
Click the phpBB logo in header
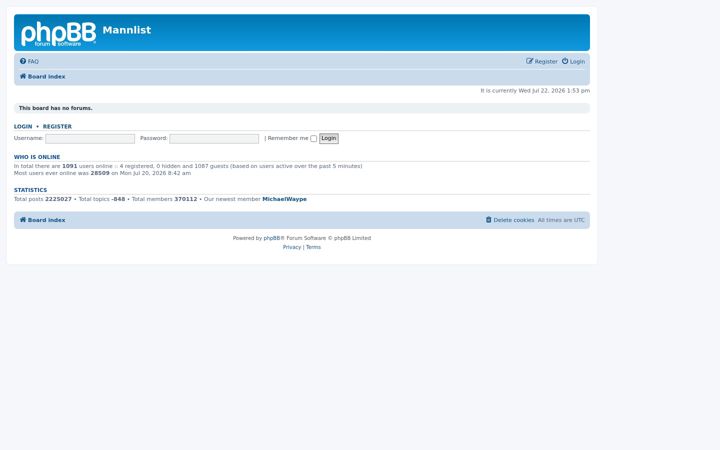pyautogui.click(x=58, y=34)
